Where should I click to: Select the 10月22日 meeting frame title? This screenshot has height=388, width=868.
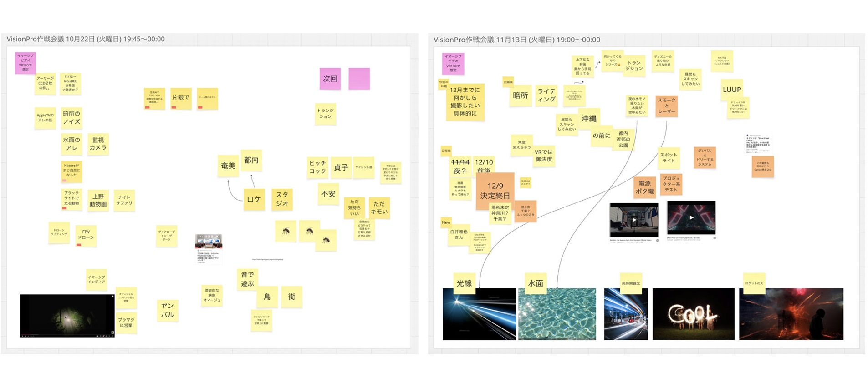pos(86,39)
